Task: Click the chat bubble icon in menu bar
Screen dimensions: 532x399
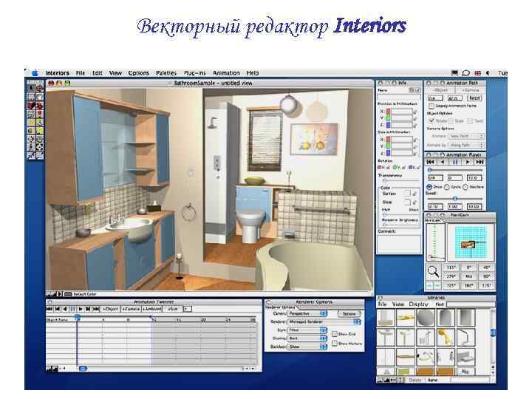Action: 465,73
